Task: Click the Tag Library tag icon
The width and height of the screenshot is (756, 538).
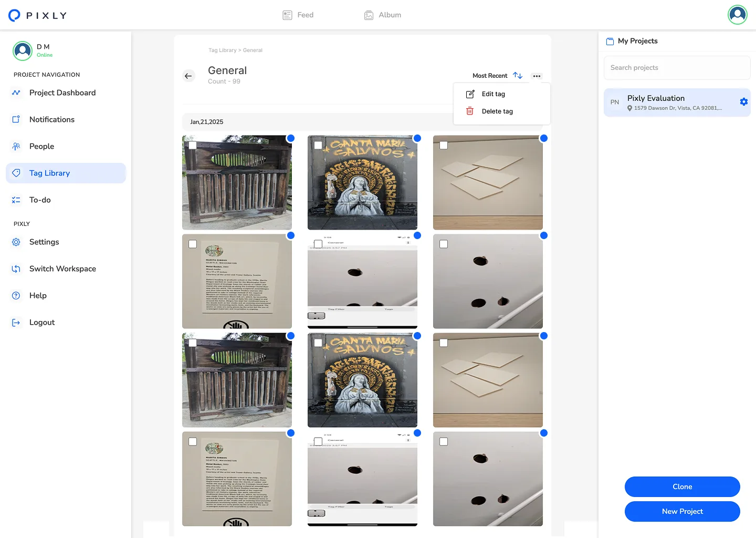Action: 16,173
